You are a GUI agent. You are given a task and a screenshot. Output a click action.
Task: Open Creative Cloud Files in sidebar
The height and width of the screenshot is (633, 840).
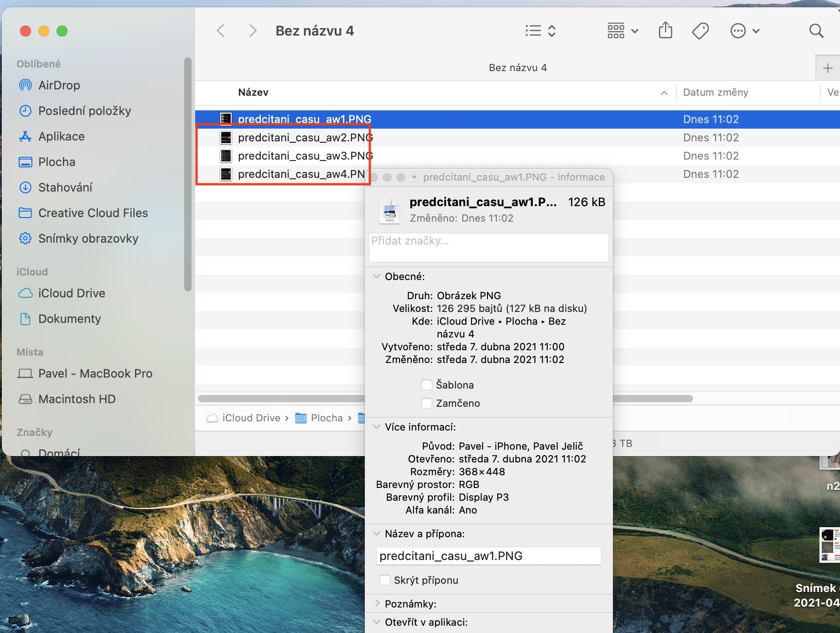click(x=83, y=213)
